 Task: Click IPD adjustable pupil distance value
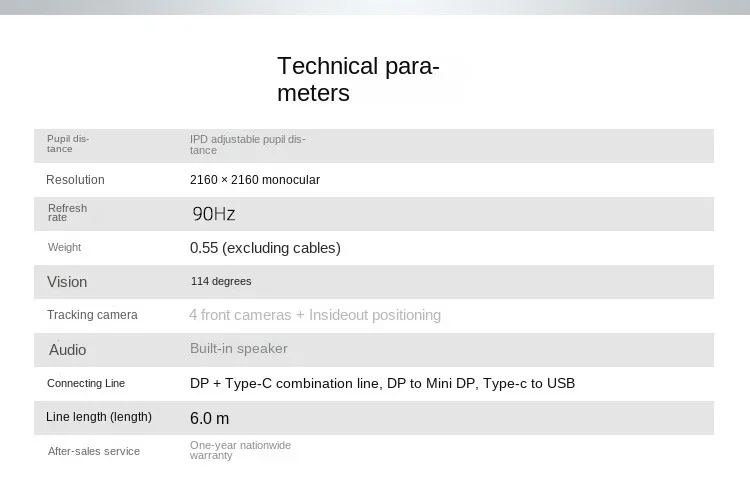[247, 144]
